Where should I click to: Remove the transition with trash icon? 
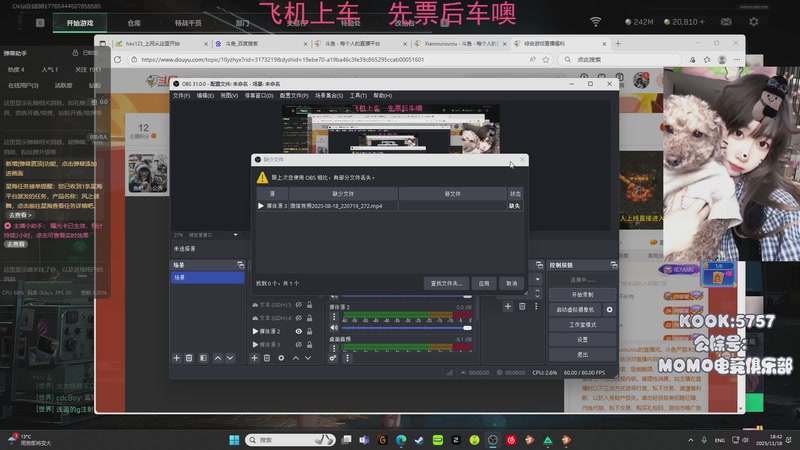pyautogui.click(x=522, y=307)
